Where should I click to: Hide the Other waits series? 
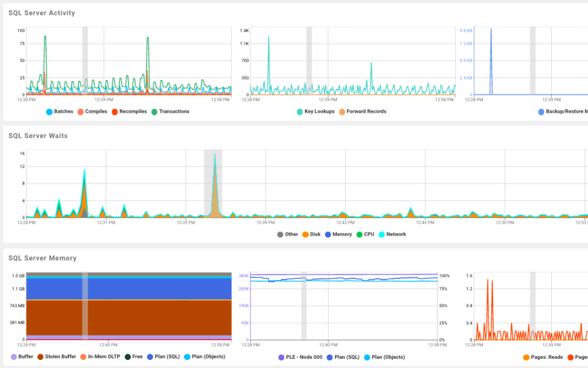coord(291,234)
